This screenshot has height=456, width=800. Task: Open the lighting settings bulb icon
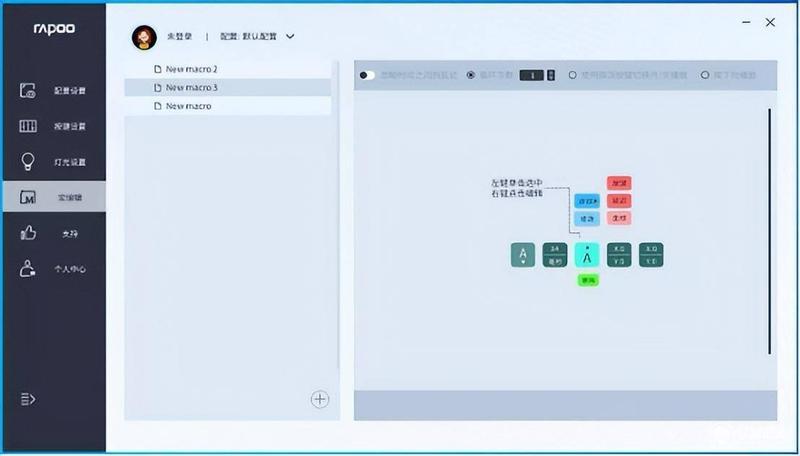pos(28,161)
